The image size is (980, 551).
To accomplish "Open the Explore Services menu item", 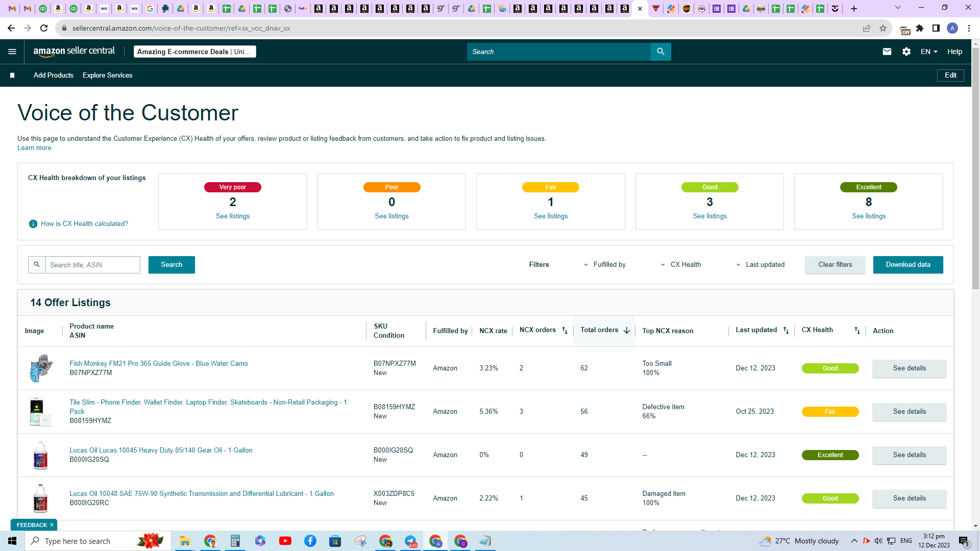I will coord(108,76).
